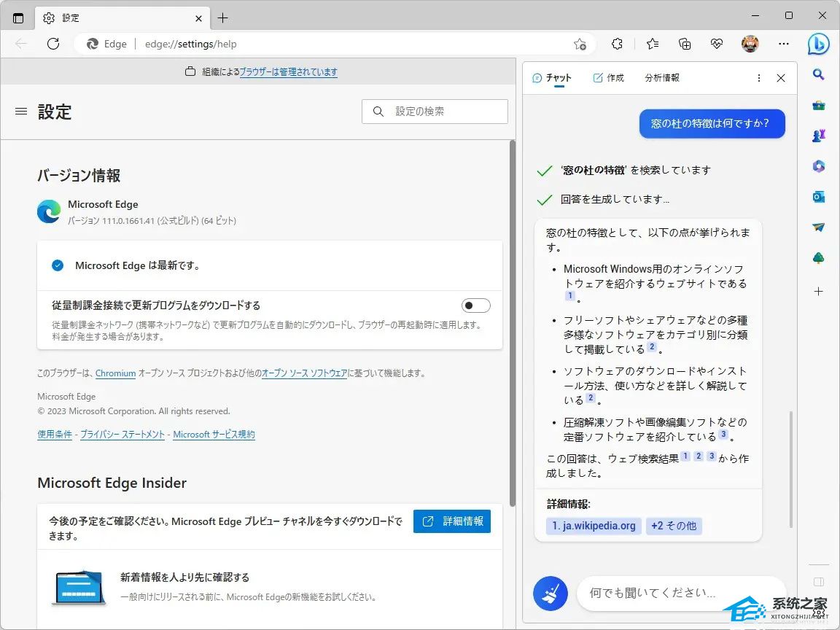Viewport: 840px width, 630px height.
Task: Expand the '+2 その他' sources chip
Action: (673, 526)
